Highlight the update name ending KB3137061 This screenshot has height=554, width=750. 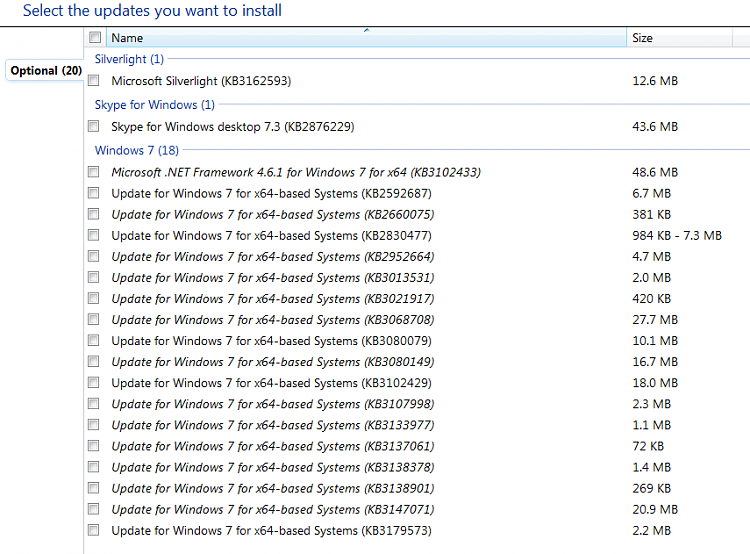click(x=273, y=446)
